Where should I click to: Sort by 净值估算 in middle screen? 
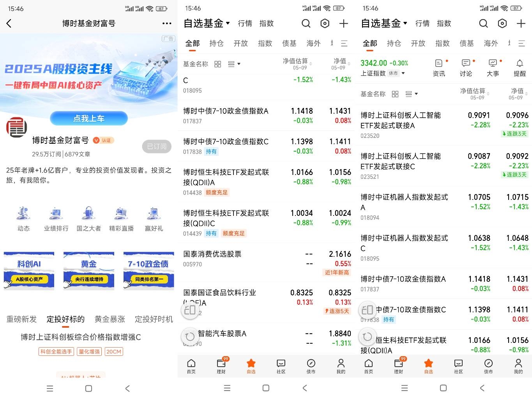pyautogui.click(x=297, y=64)
